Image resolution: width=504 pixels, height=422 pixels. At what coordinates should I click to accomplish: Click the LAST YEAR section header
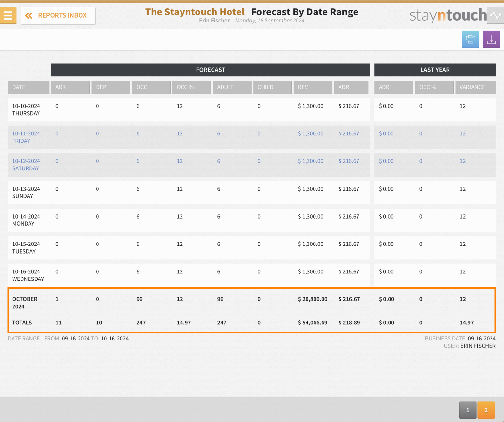435,70
